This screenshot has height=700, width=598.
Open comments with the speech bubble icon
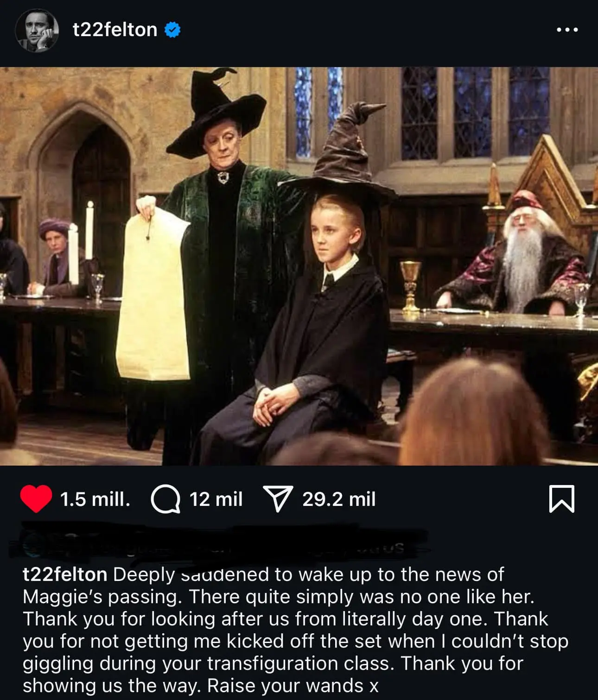coord(165,499)
